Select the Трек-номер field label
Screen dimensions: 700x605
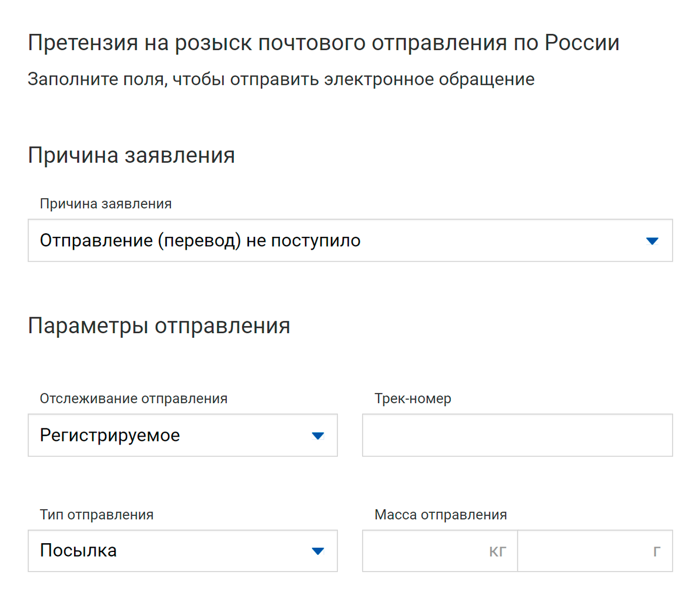[413, 399]
